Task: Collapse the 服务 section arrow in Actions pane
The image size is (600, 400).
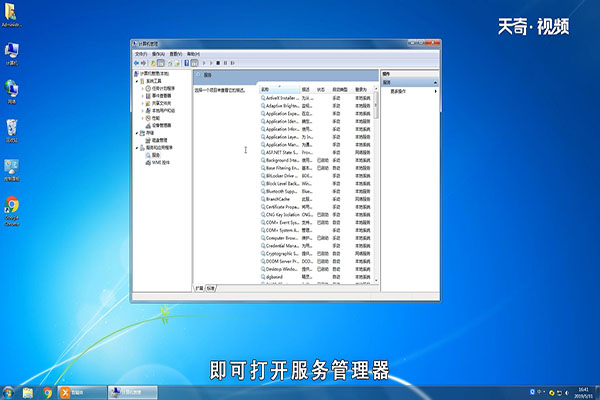Action: (x=435, y=83)
